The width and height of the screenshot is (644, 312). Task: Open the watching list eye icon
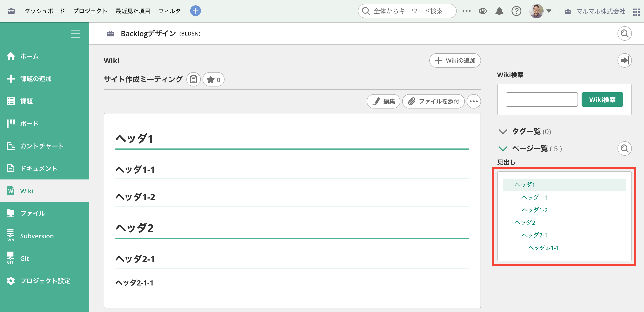click(x=483, y=11)
